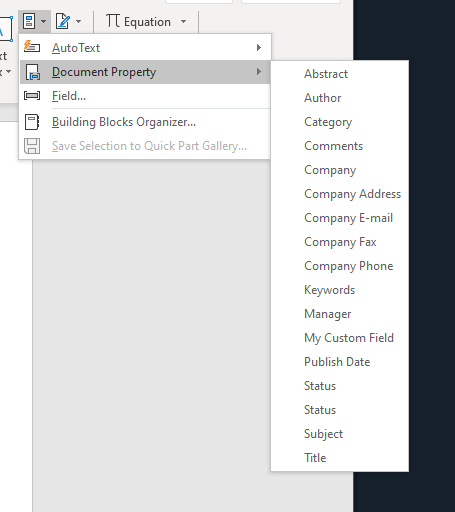Open the AutoText submenu

click(x=145, y=48)
